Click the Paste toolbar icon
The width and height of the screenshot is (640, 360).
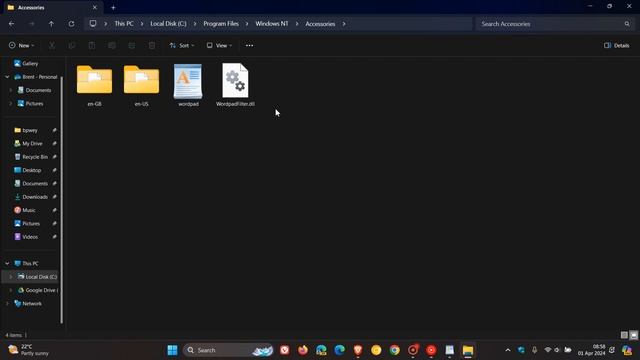(x=92, y=45)
